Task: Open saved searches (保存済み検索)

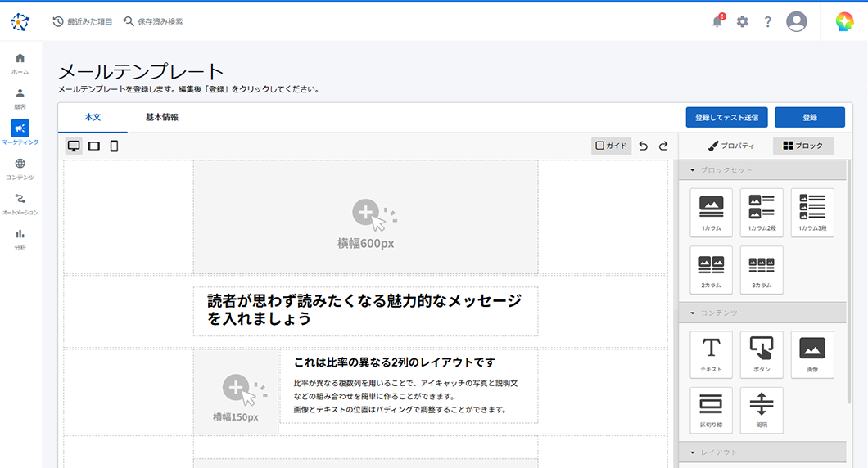Action: tap(153, 21)
